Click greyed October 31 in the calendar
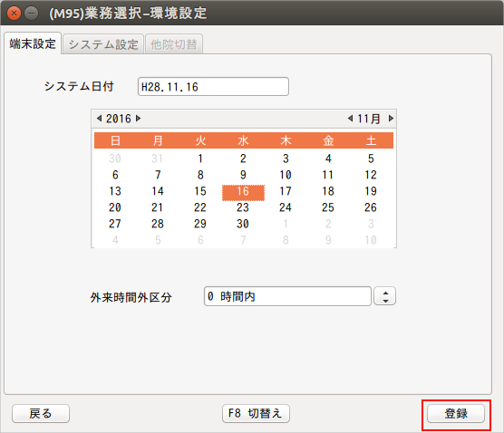The height and width of the screenshot is (433, 504). click(158, 159)
